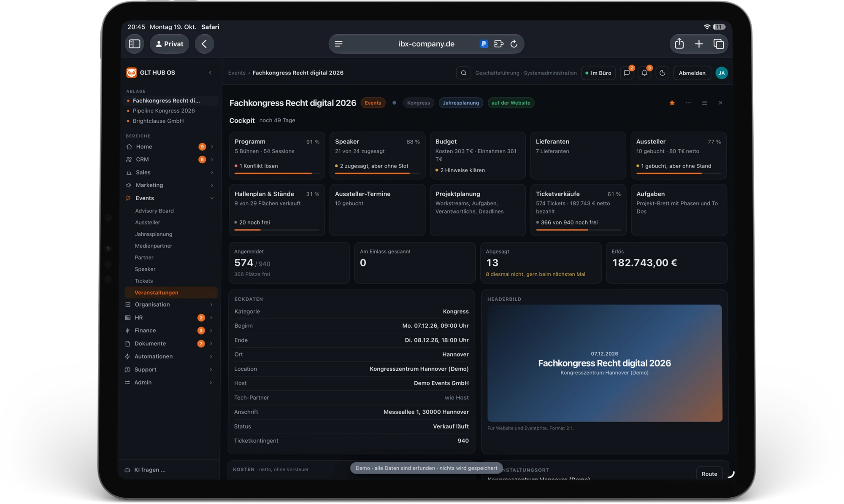Click the Route button
Viewport: 844px width, 504px height.
[709, 474]
